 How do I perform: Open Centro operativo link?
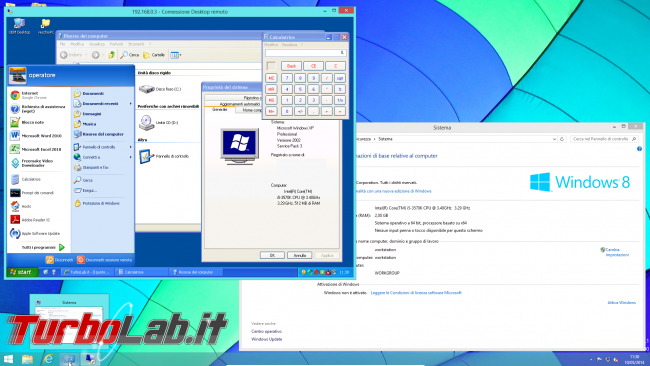(266, 331)
